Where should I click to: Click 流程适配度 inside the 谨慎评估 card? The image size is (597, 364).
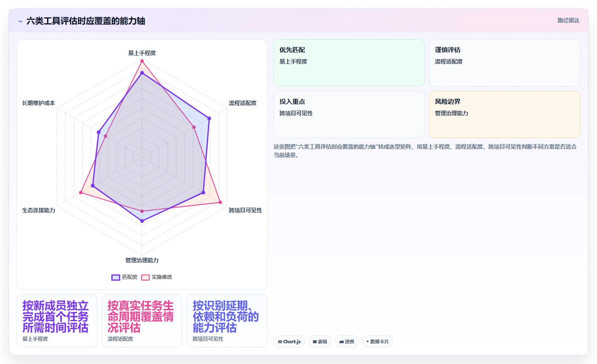click(449, 61)
